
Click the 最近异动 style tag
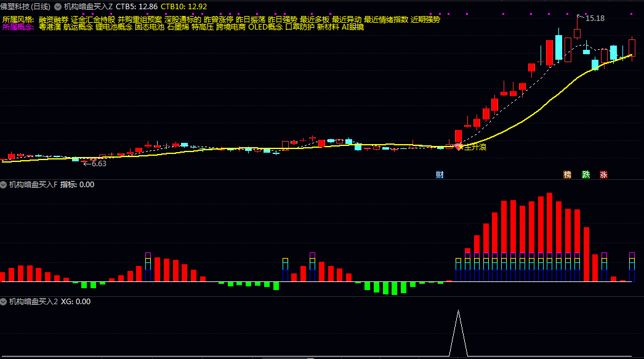tap(347, 20)
